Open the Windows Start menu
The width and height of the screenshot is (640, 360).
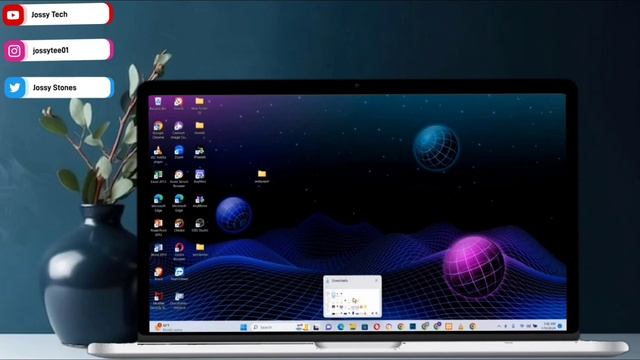pos(244,327)
